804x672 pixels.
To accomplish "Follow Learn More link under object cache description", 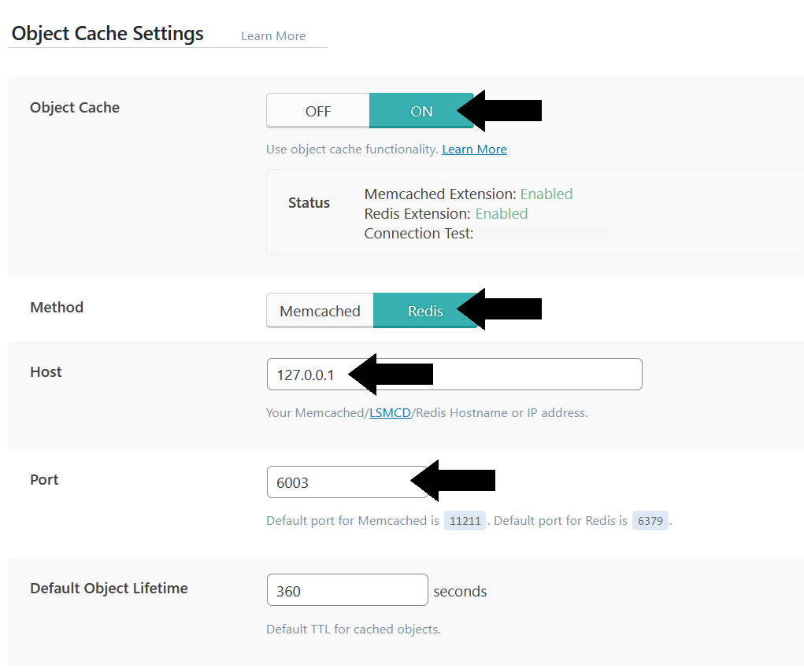I will pyautogui.click(x=474, y=149).
